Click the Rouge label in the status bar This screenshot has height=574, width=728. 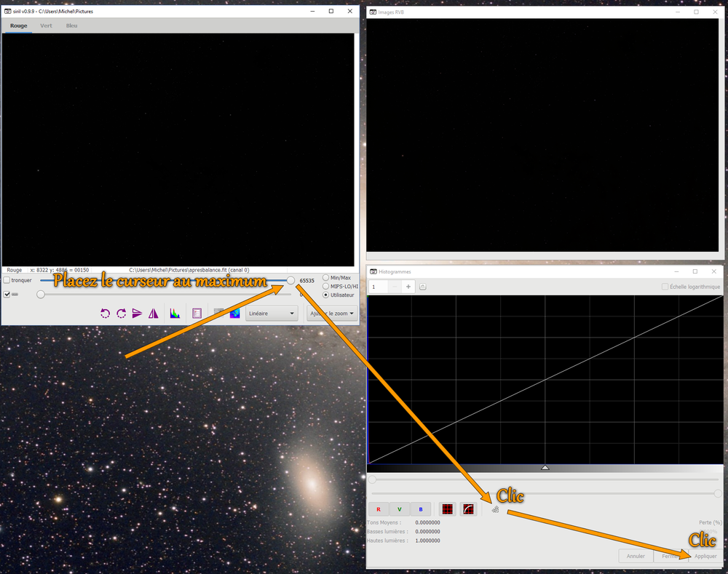pyautogui.click(x=15, y=270)
